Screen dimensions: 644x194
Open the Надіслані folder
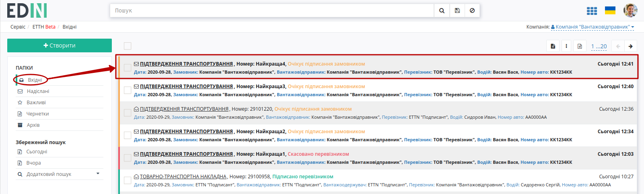click(x=38, y=91)
